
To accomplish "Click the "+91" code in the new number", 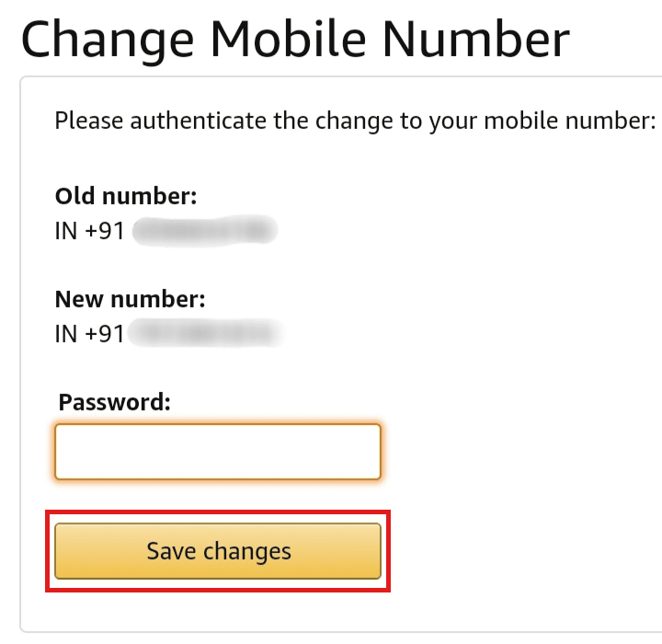I will (x=105, y=334).
